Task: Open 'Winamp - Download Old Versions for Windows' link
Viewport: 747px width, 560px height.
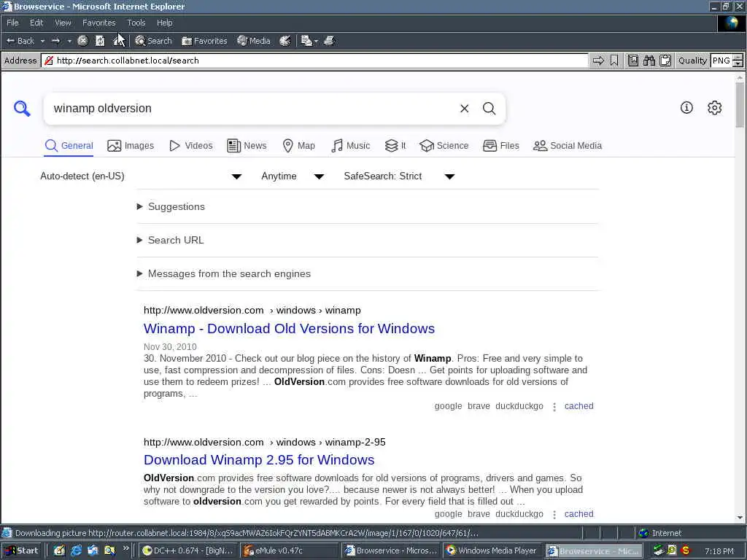Action: [x=289, y=329]
